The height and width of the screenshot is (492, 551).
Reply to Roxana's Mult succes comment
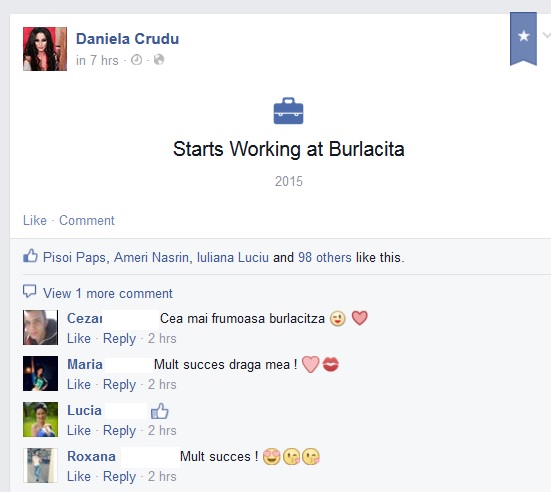coord(119,477)
